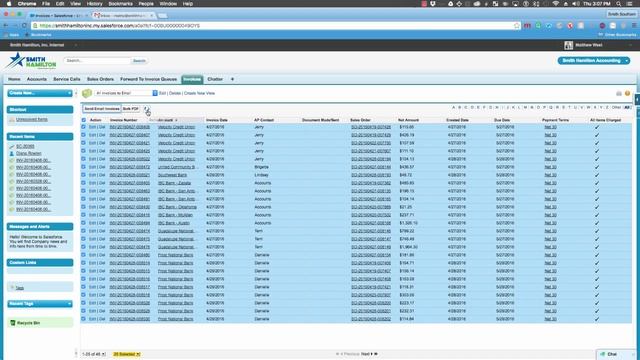Viewport: 640px width, 360px height.
Task: Click the Chrome address bar URL
Action: (x=120, y=25)
